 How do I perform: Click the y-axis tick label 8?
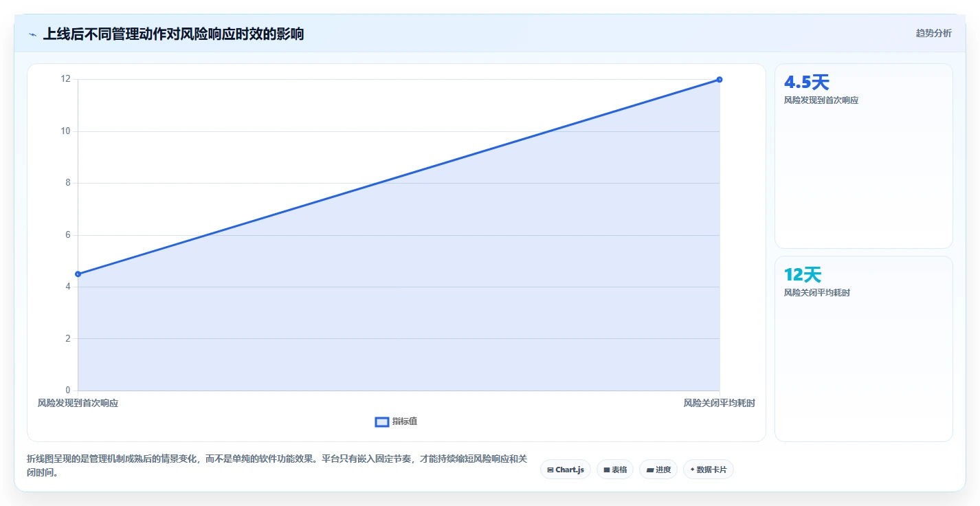(68, 183)
